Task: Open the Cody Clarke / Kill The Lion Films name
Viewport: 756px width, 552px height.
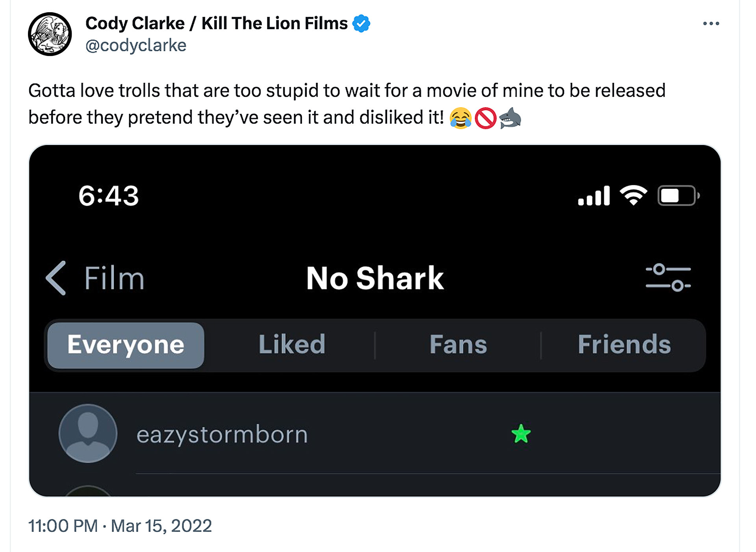Action: pos(217,23)
